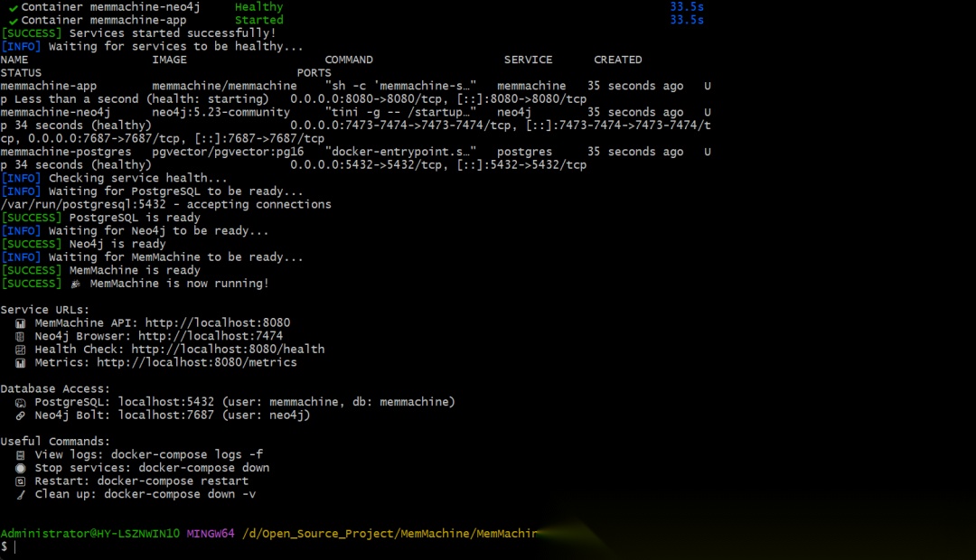Click the icon beside Restart command
The width and height of the screenshot is (976, 560).
pyautogui.click(x=21, y=481)
